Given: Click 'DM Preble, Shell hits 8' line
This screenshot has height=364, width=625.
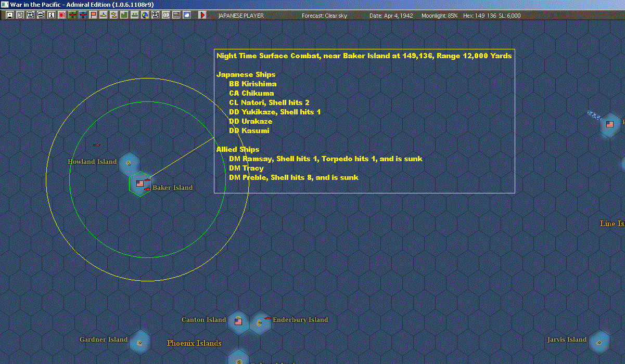Looking at the screenshot, I should tap(294, 177).
